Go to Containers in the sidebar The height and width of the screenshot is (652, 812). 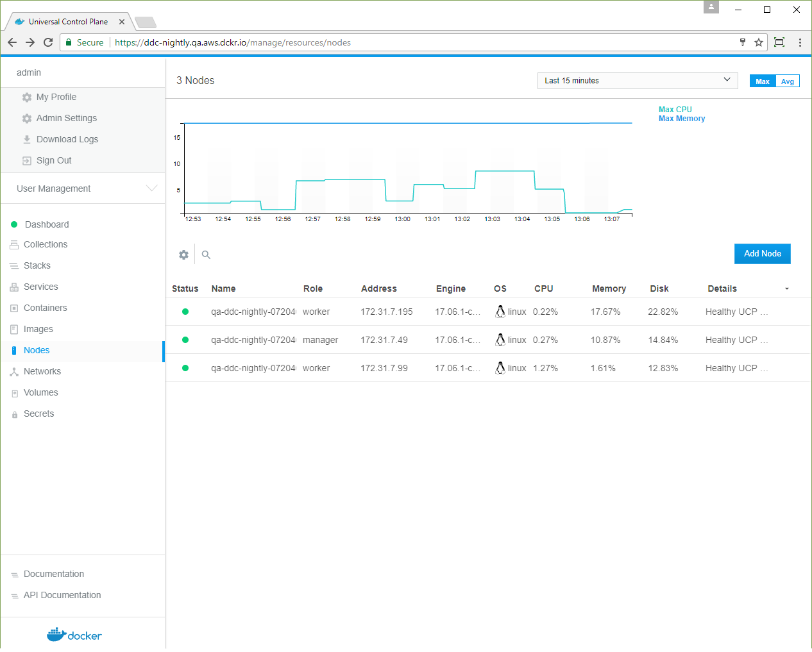[x=45, y=308]
